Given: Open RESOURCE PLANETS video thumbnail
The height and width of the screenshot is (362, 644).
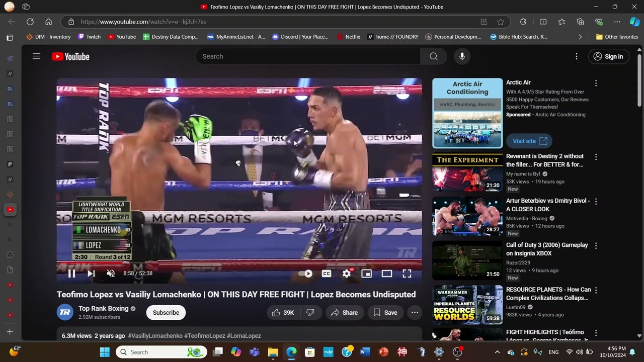Looking at the screenshot, I should click(467, 305).
